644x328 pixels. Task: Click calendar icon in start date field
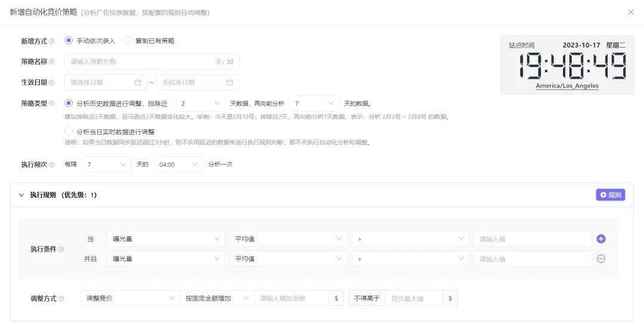[x=138, y=82]
